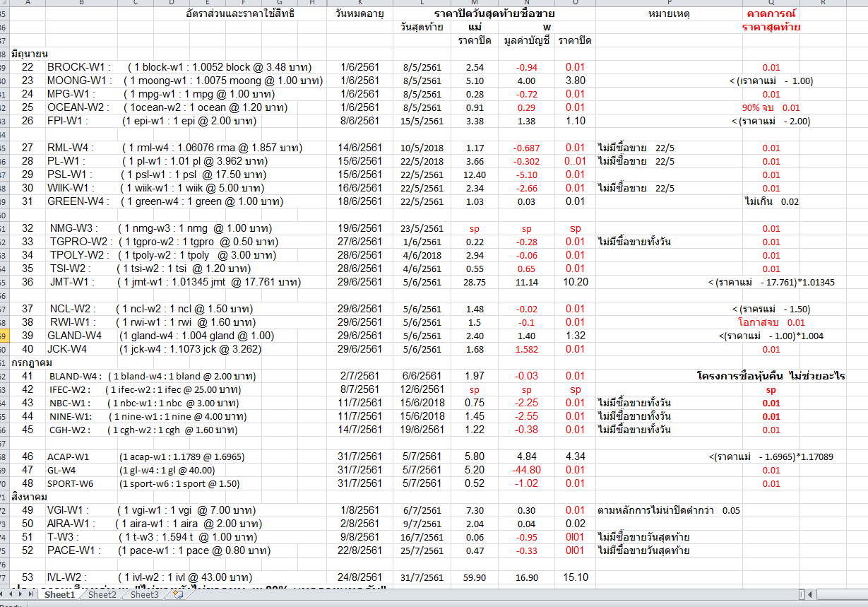Insert a new worksheet icon
Image resolution: width=868 pixels, height=607 pixels.
(x=178, y=595)
